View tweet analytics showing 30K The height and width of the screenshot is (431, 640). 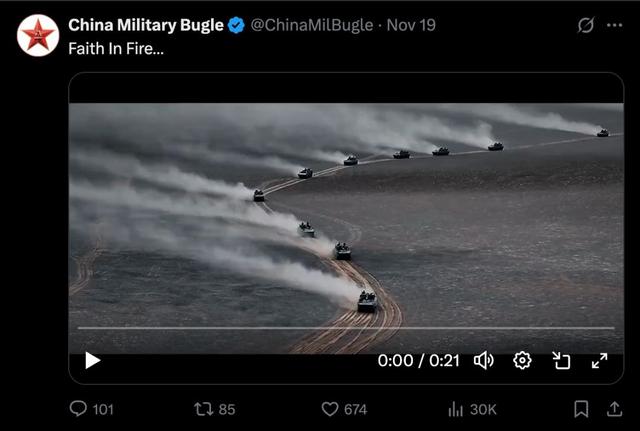coord(456,409)
